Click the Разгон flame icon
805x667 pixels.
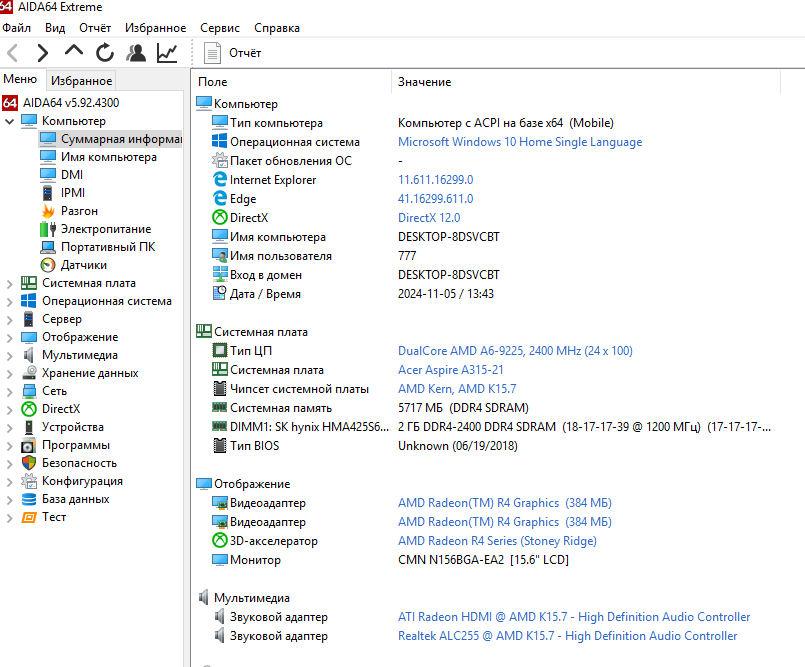point(48,211)
